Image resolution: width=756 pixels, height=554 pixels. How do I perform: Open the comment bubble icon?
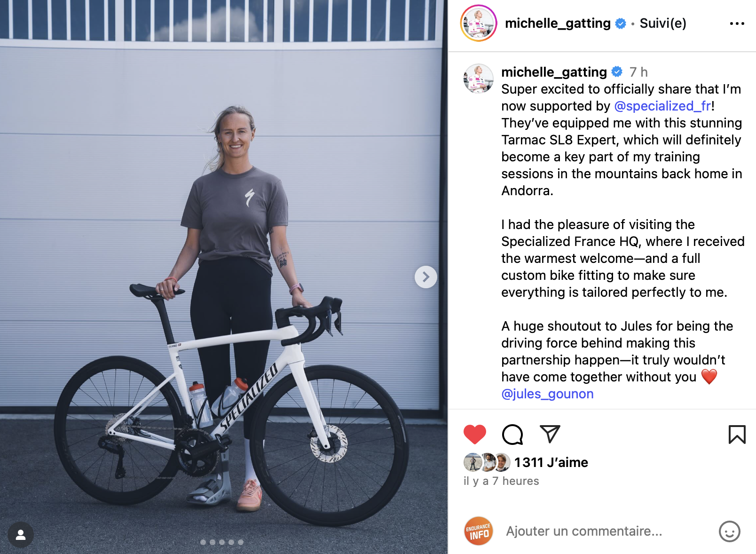tap(512, 434)
